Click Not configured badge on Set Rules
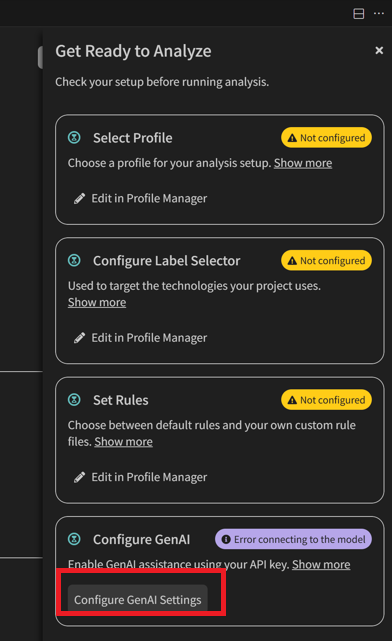The image size is (392, 641). tap(326, 400)
